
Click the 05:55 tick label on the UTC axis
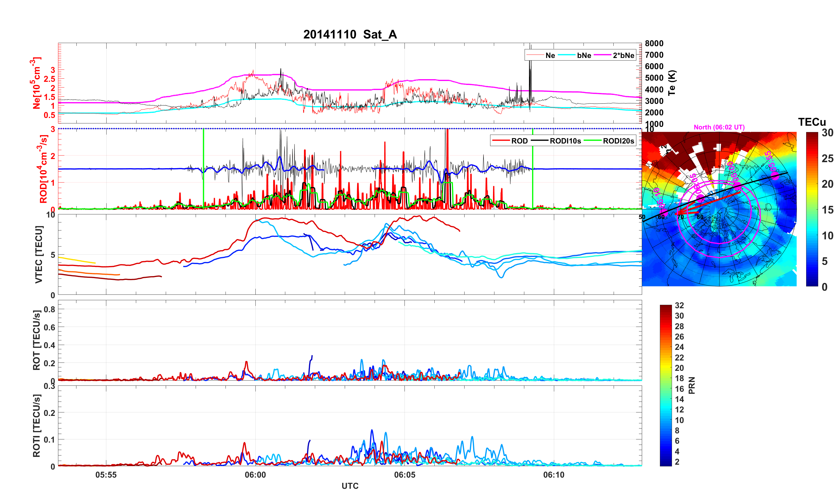pyautogui.click(x=106, y=475)
